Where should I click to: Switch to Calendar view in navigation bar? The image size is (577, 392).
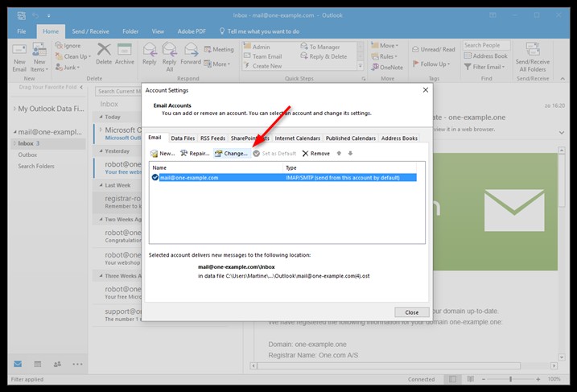[38, 364]
